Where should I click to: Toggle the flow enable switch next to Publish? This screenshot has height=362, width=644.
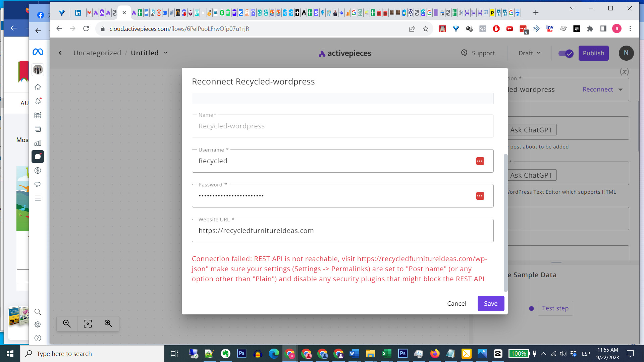tap(566, 53)
